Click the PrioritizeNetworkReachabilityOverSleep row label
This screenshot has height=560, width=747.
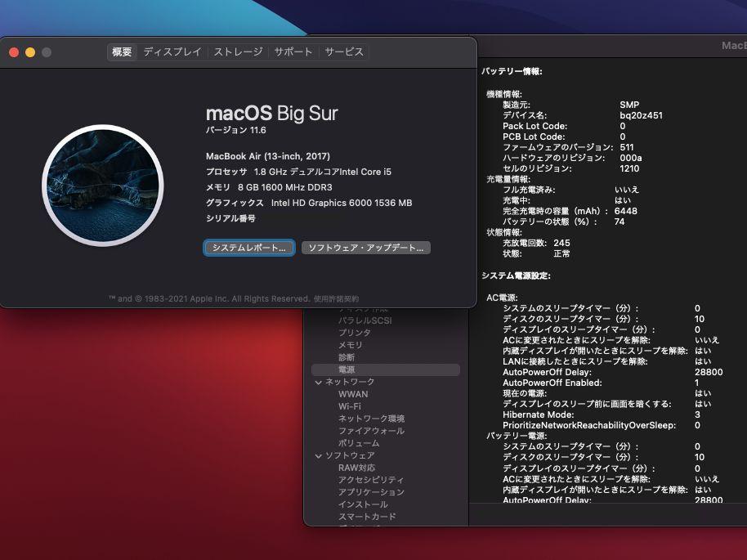pos(589,425)
